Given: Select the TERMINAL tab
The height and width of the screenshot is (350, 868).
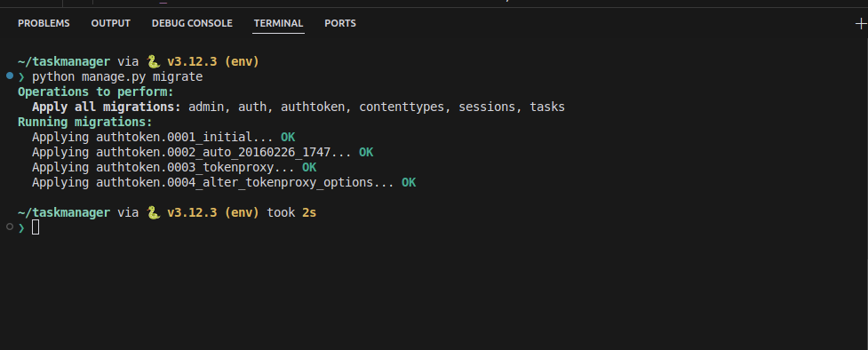Looking at the screenshot, I should coord(278,23).
